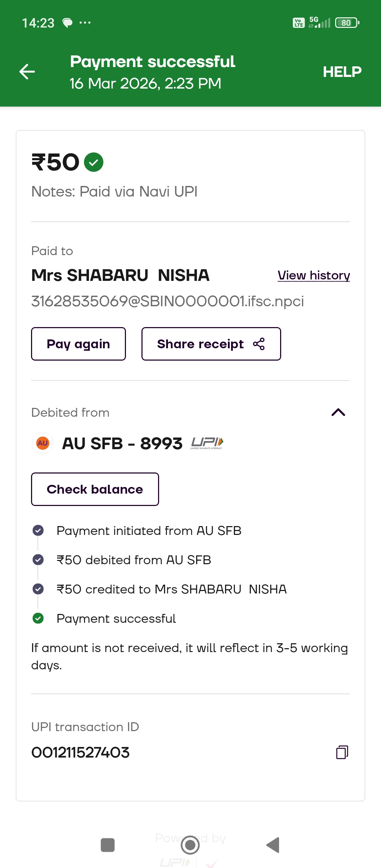381x868 pixels.
Task: Click the Pay again button
Action: click(78, 344)
